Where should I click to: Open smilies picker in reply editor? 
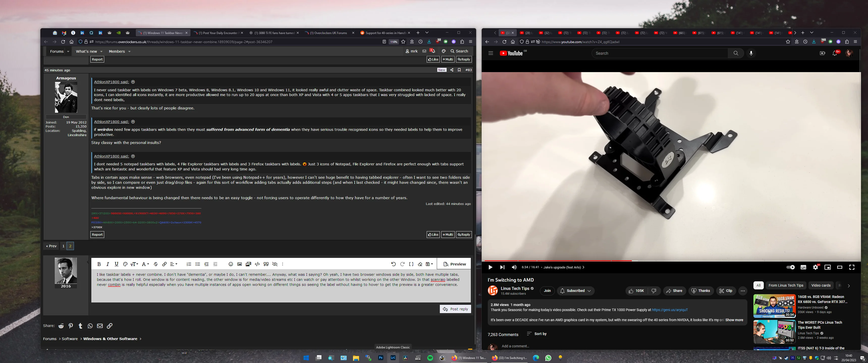(x=231, y=264)
